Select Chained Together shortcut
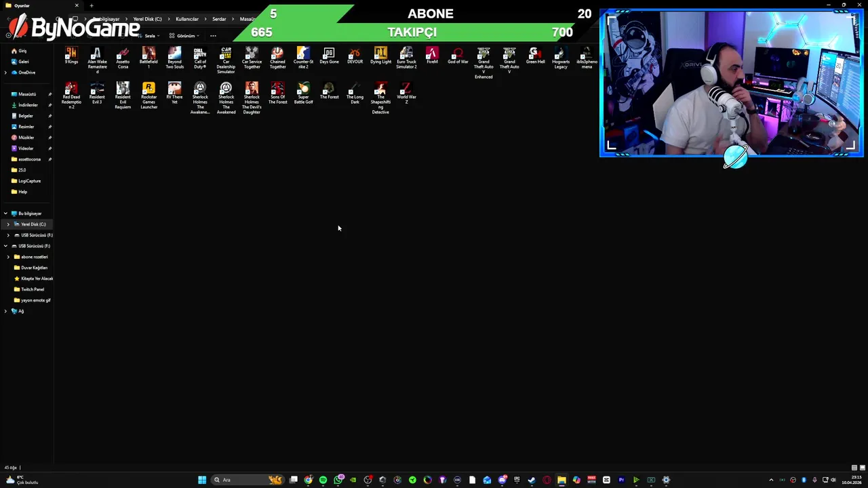 (x=277, y=58)
